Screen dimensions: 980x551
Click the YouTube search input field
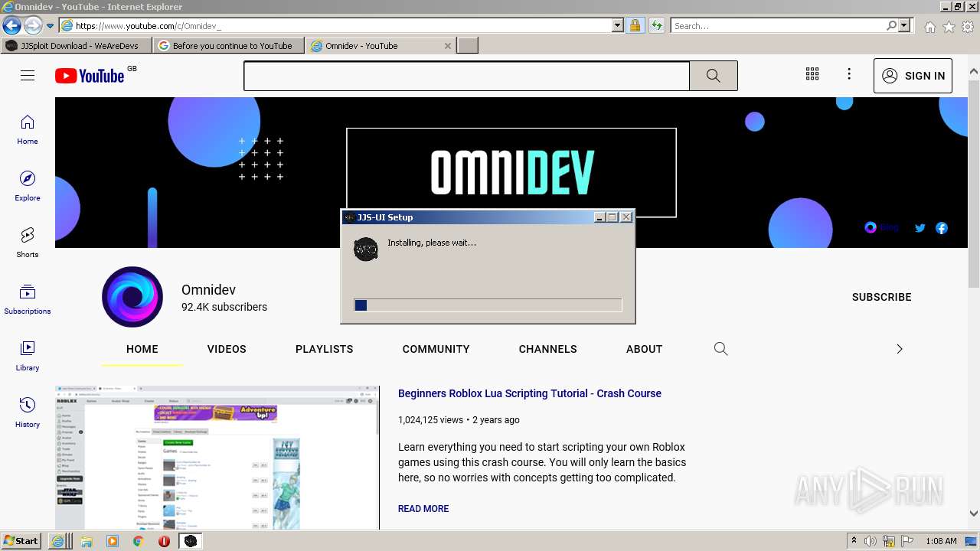pyautogui.click(x=467, y=76)
